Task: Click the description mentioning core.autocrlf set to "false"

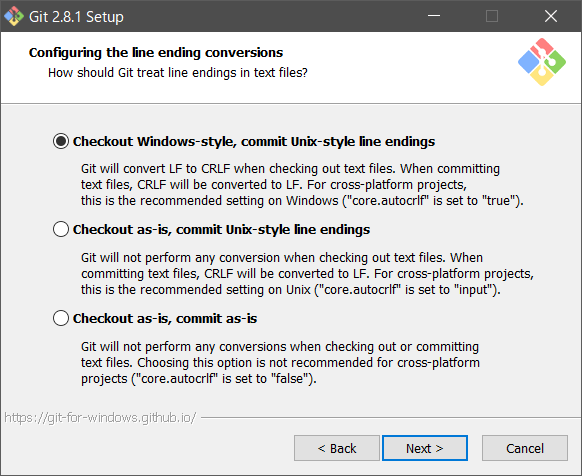Action: tap(280, 362)
